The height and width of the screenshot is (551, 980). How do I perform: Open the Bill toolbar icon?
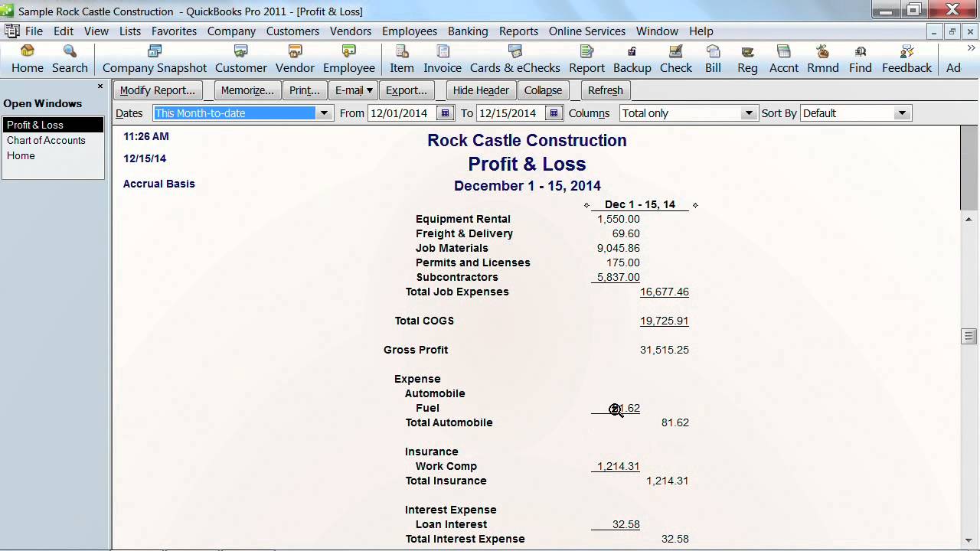(714, 59)
